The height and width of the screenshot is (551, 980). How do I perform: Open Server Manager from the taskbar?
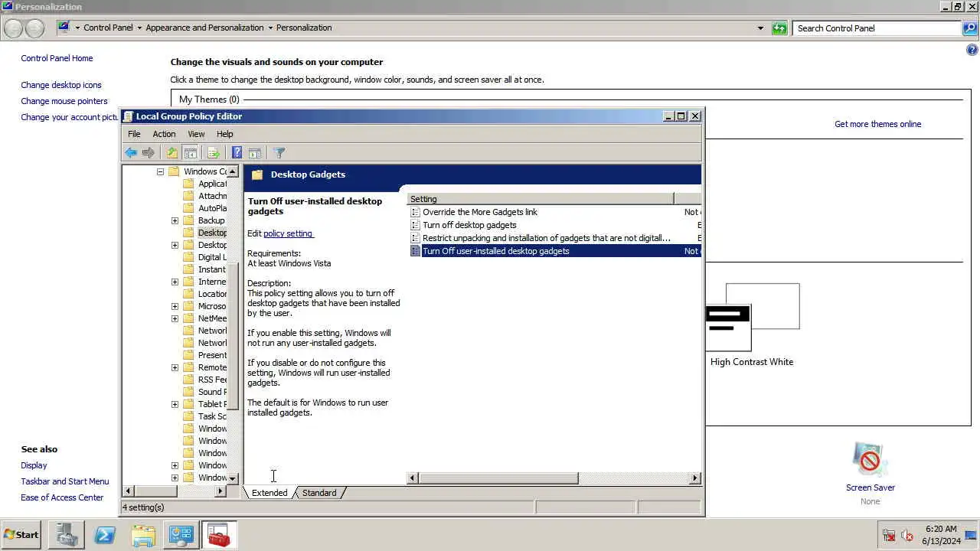pos(67,535)
